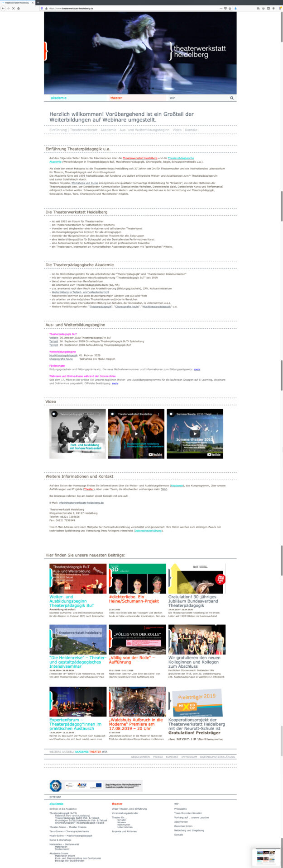This screenshot has width=283, height=868.
Task: Jump to Aus- und Weiterbildungsbeginn anchor
Action: 144,130
